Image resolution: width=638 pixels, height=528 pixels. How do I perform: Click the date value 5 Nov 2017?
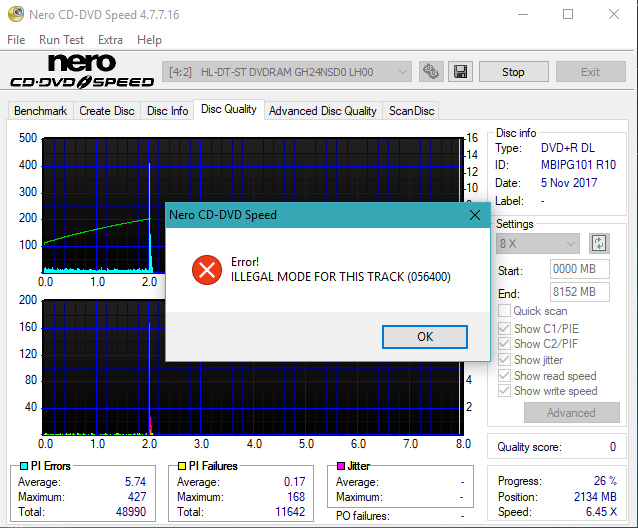tap(569, 183)
